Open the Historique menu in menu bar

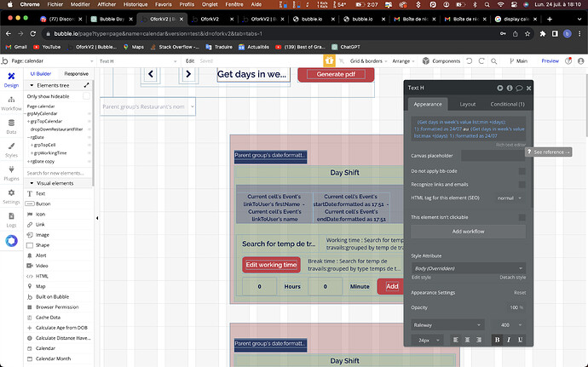[x=135, y=4]
